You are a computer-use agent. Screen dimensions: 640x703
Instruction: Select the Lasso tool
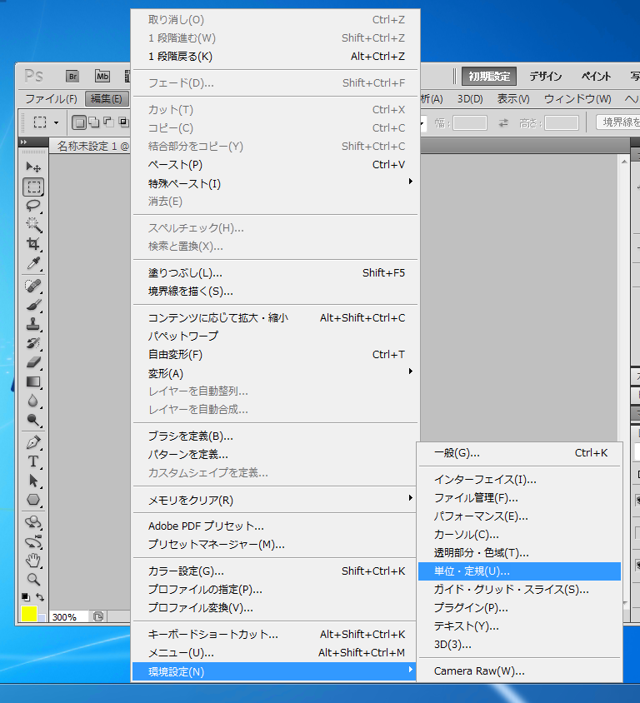(33, 206)
